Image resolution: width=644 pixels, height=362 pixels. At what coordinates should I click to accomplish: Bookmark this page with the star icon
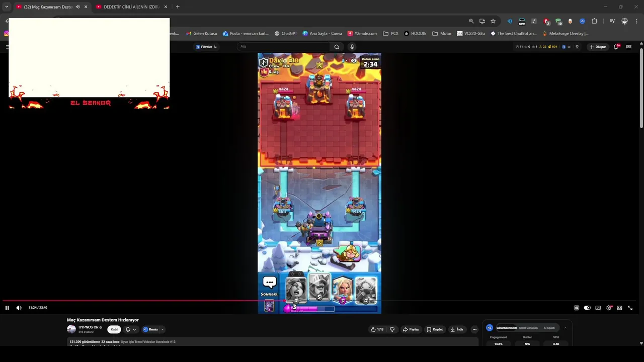493,21
